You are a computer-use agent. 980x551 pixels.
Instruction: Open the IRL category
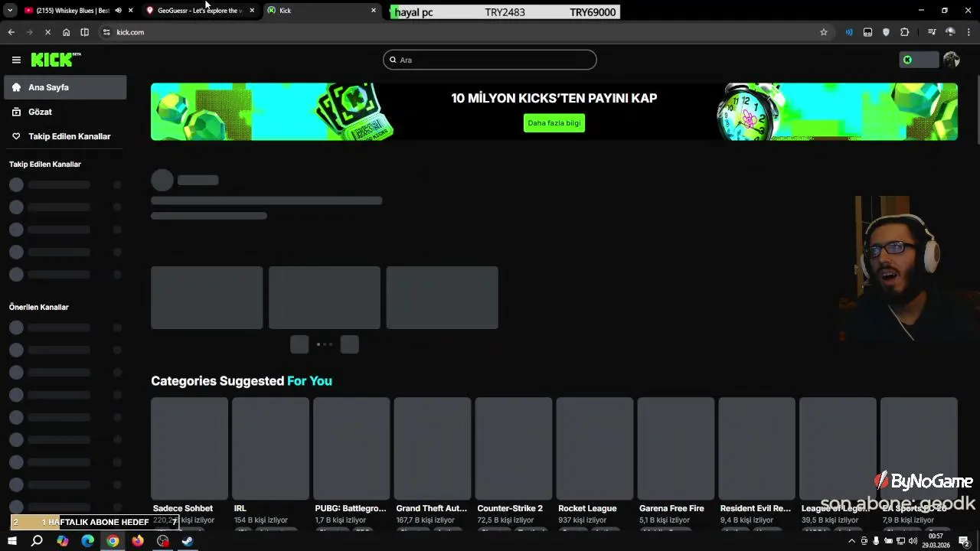pyautogui.click(x=240, y=508)
